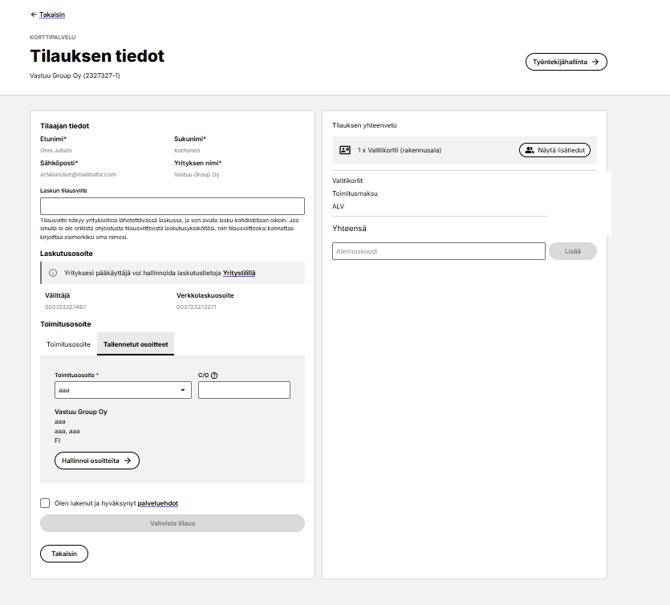Click the Takaisin button at form bottom
Screen dimensions: 670x605
coord(64,554)
